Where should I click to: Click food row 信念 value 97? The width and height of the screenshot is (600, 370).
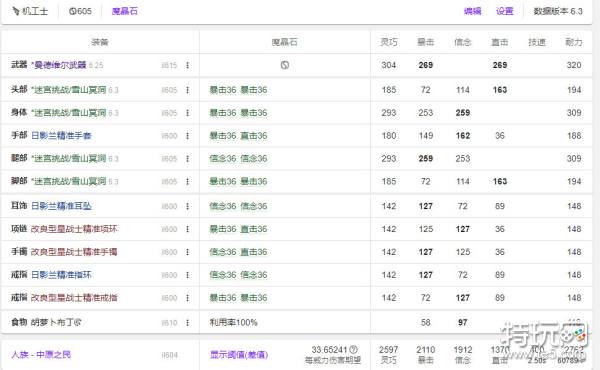(x=463, y=323)
